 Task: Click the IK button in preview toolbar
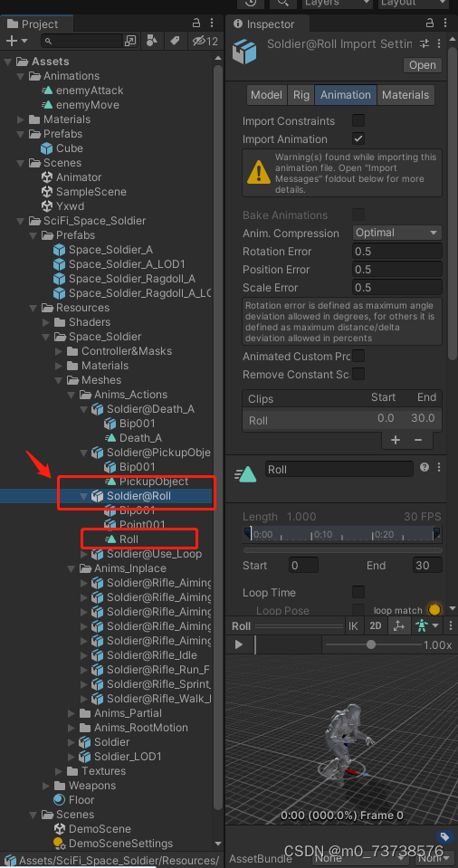(x=353, y=626)
